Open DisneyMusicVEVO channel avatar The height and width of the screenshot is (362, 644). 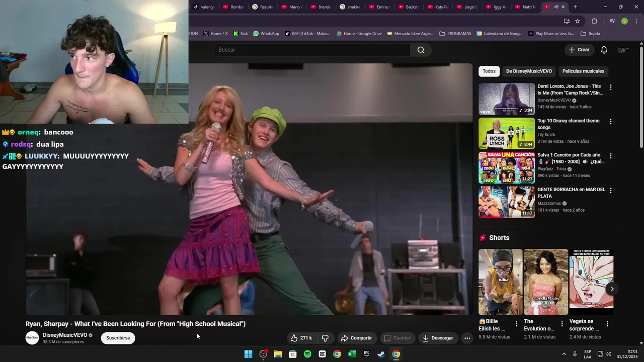point(32,338)
